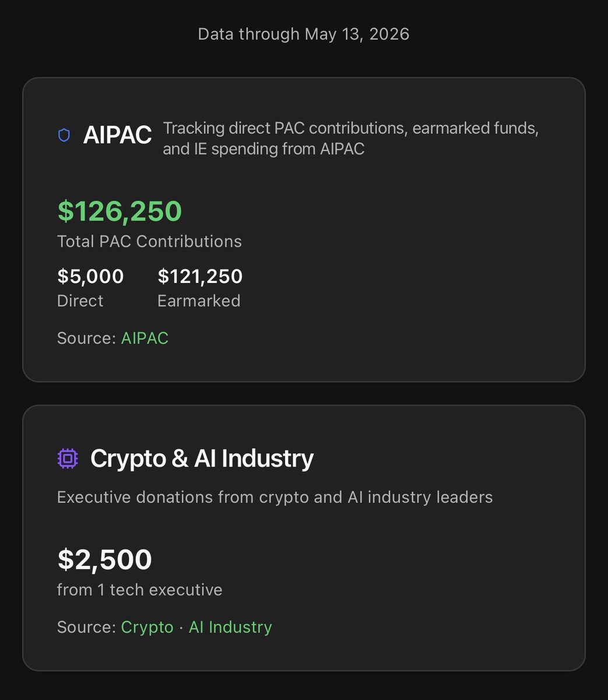Open the green Crypto source link
608x700 pixels.
pos(147,627)
